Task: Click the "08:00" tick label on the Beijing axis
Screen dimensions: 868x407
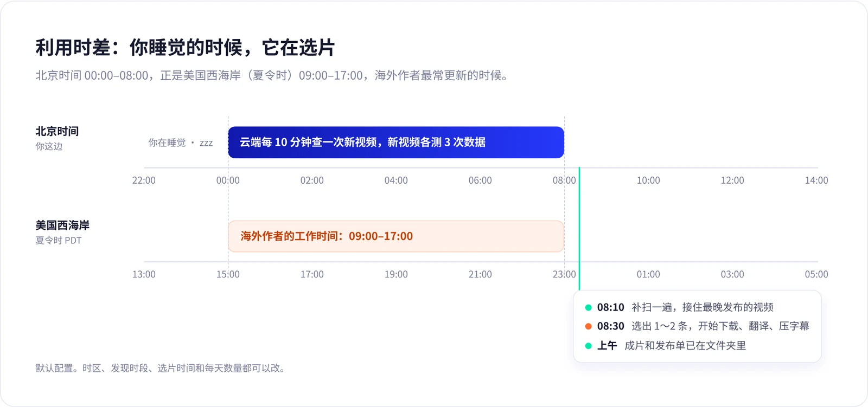Action: [x=564, y=180]
